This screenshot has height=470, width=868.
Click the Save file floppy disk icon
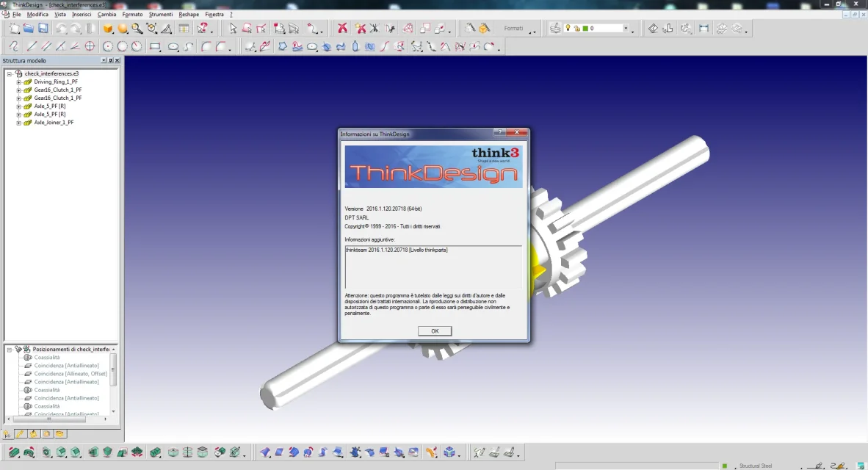click(43, 29)
